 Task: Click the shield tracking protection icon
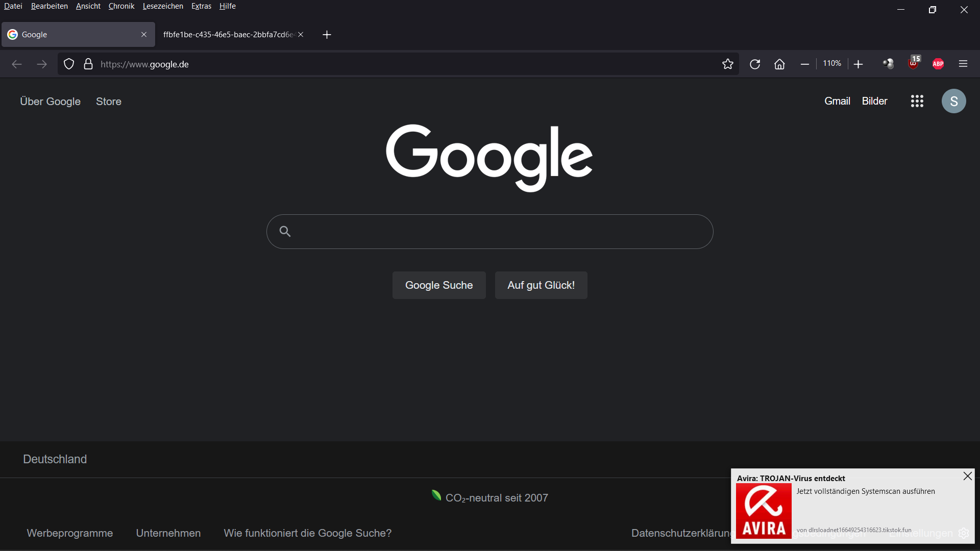(x=68, y=64)
